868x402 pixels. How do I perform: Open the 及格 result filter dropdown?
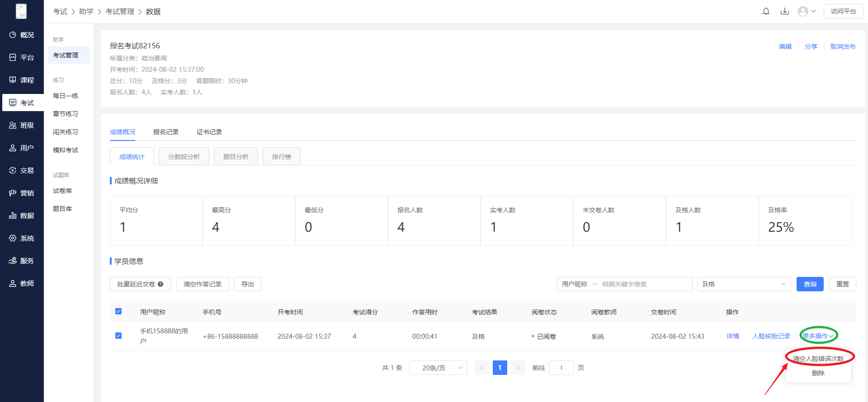744,284
